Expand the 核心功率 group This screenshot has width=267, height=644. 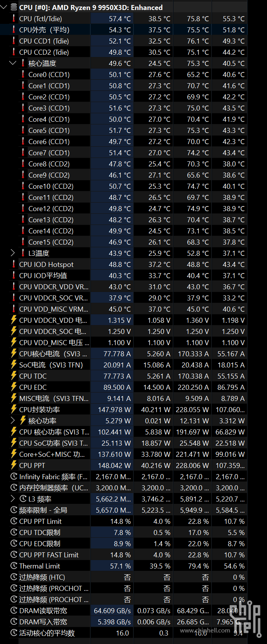(x=13, y=421)
